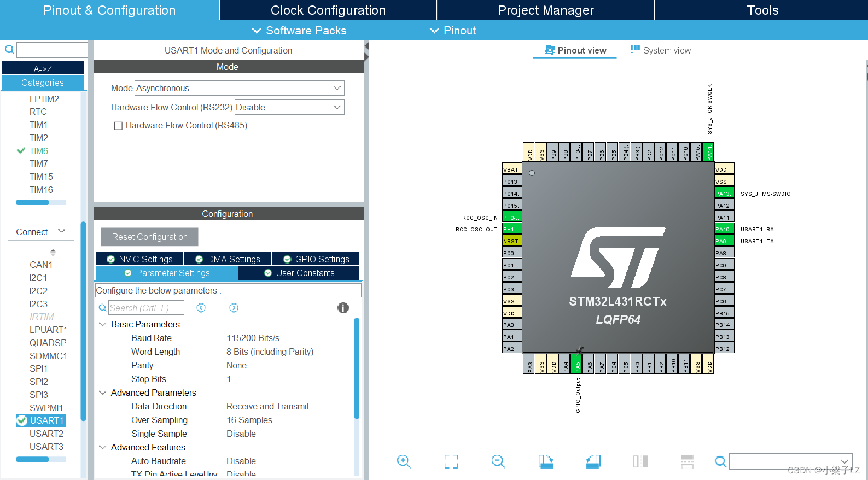868x480 pixels.
Task: Click the zoom out icon under pinout
Action: coord(498,461)
